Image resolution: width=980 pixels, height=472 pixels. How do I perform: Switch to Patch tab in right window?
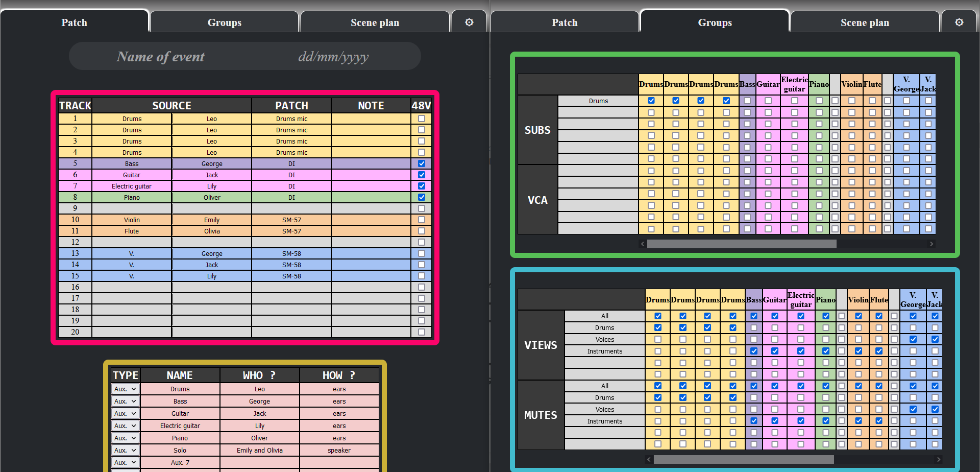[565, 22]
